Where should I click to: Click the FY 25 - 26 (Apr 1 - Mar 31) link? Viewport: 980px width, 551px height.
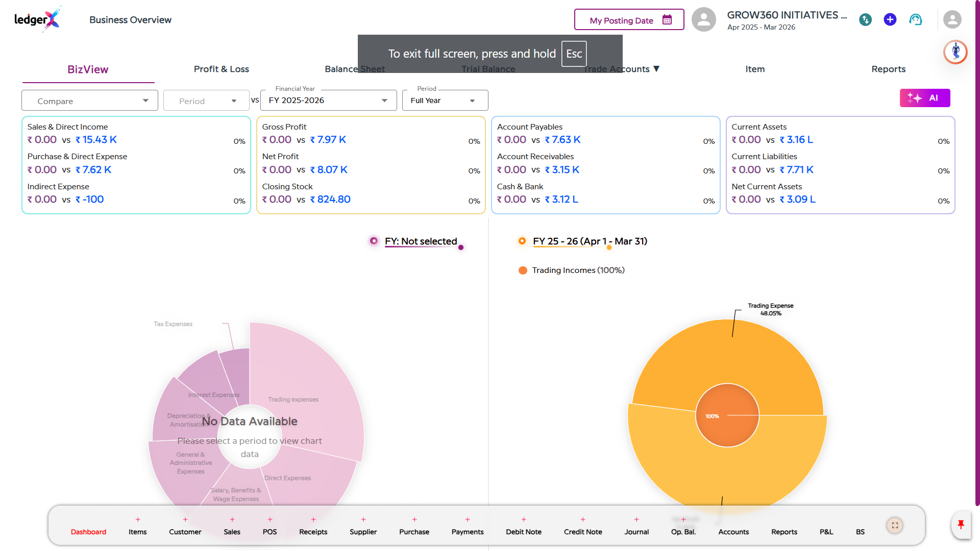click(590, 241)
